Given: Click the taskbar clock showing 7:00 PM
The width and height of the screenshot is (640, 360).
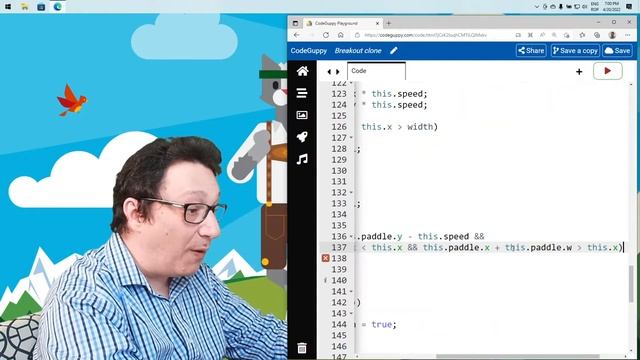Looking at the screenshot, I should 611,7.
